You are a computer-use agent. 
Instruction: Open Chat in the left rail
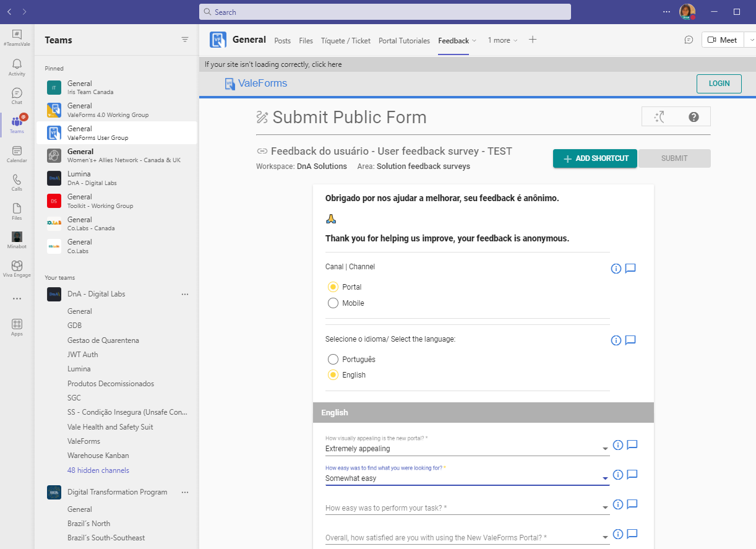(x=17, y=96)
